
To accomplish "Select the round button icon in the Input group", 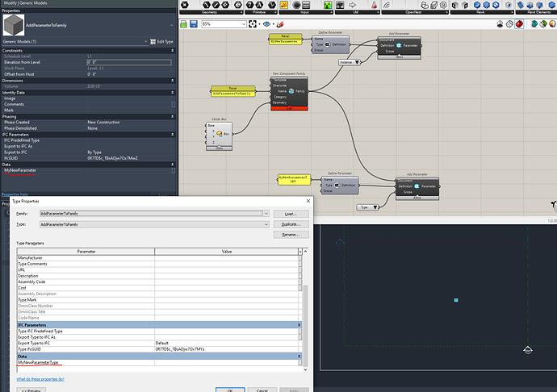I will [x=296, y=5].
